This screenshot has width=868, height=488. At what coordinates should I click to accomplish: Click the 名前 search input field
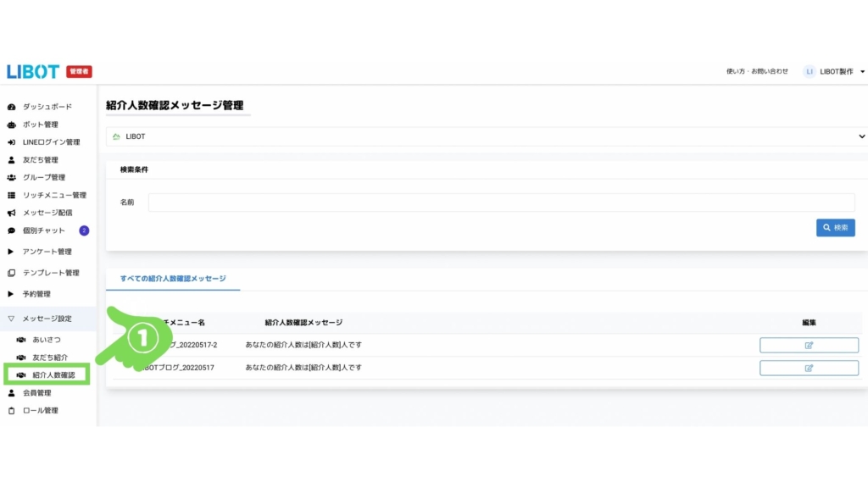coord(501,202)
